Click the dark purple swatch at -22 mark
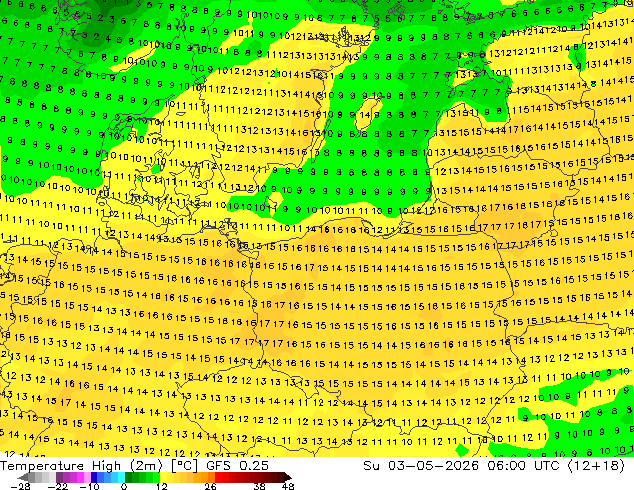Viewport: 634px width, 490px height. point(59,477)
